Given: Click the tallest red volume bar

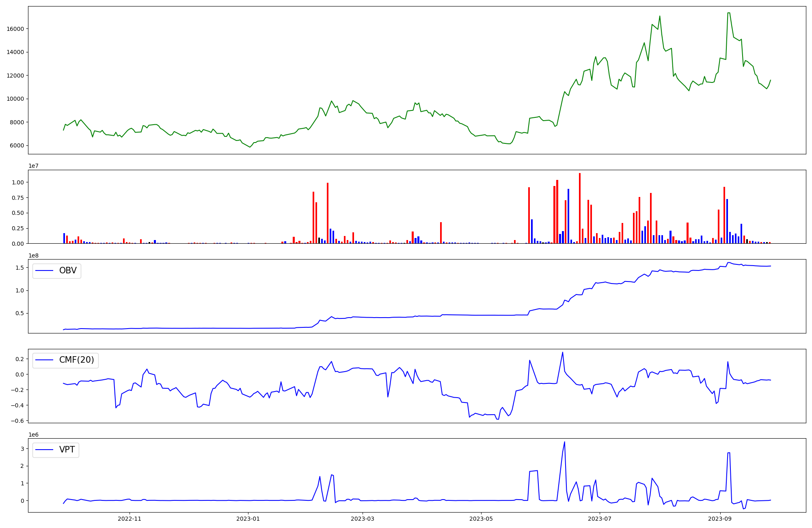Looking at the screenshot, I should pos(580,208).
